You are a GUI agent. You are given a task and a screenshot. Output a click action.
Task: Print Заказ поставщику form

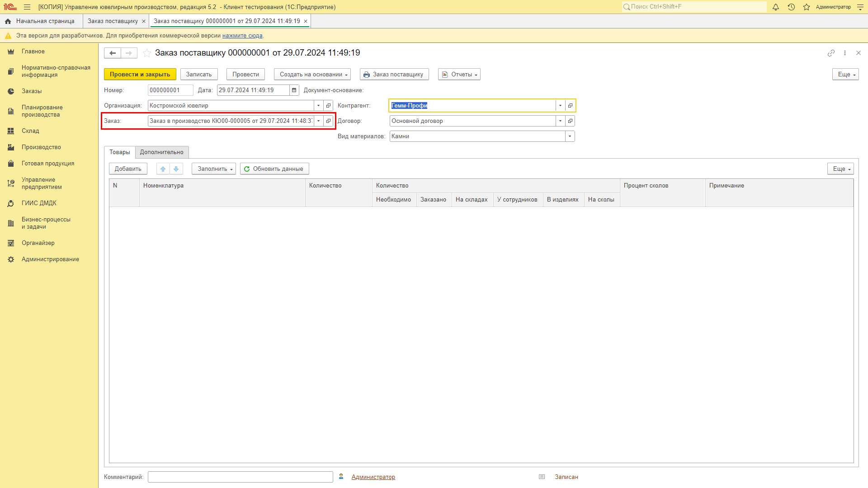click(x=394, y=75)
